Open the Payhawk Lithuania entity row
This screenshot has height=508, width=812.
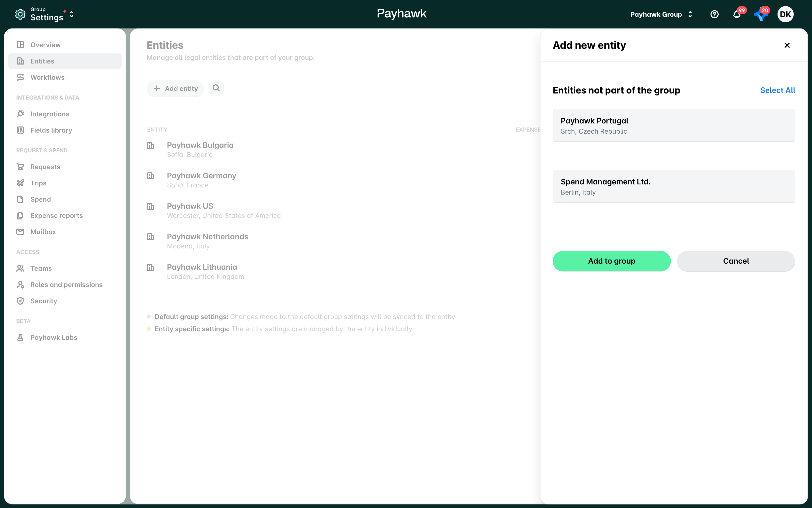[x=343, y=272]
